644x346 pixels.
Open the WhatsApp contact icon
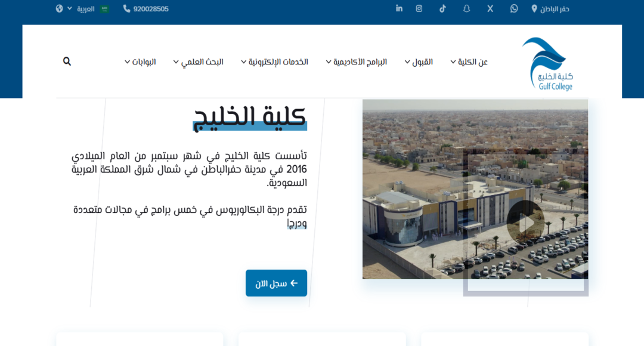point(514,8)
